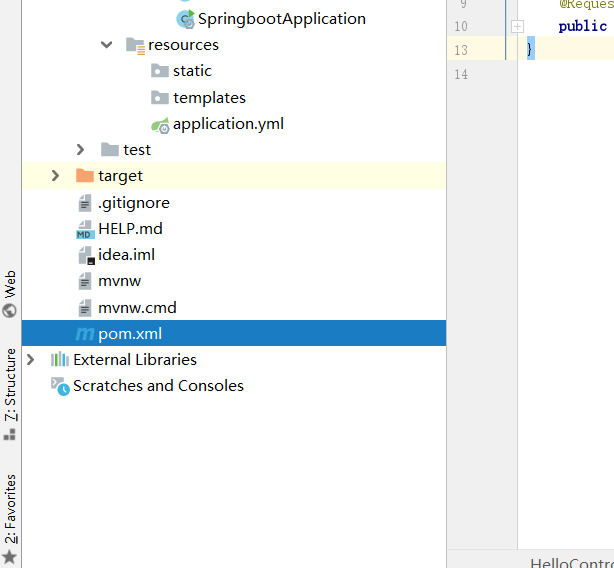Screen dimensions: 614x568
Task: Click the Favorites star icon
Action: coord(9,557)
